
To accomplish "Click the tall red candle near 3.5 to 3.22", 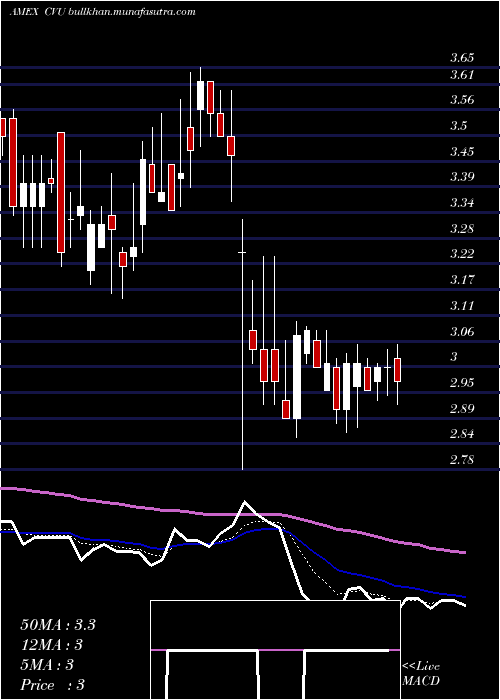I will tap(61, 192).
